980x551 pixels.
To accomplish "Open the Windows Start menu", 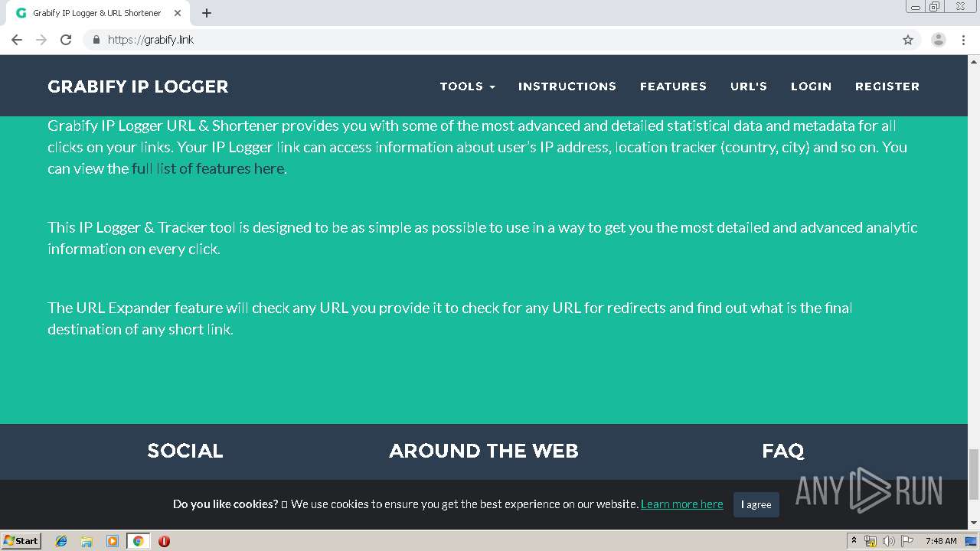I will tap(21, 541).
